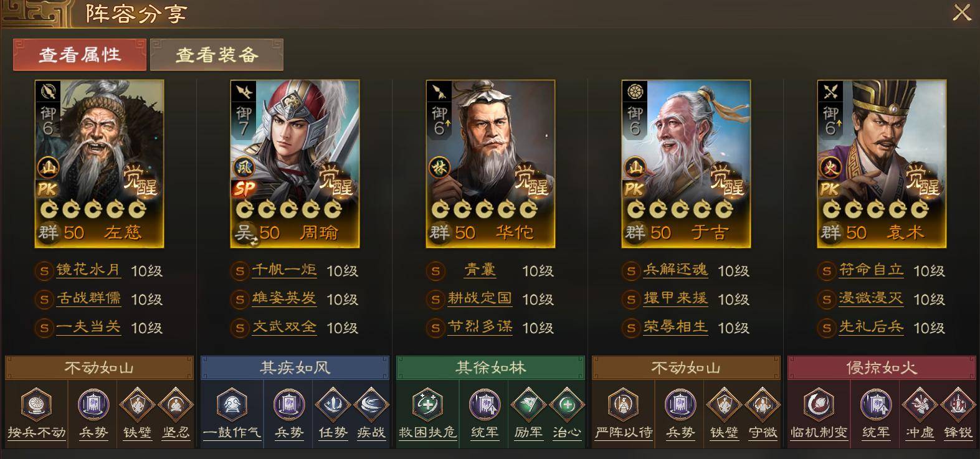Open the 符命自立 skill link
Viewport: 980px width, 459px height.
(871, 270)
